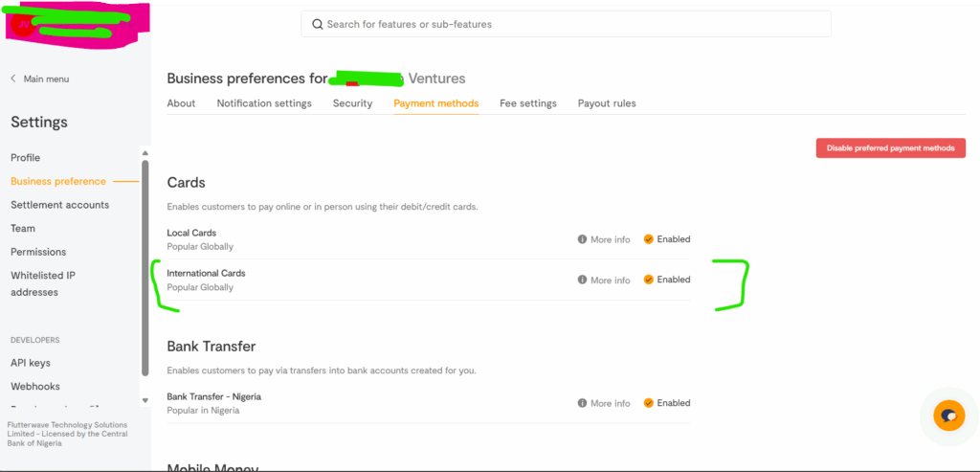This screenshot has height=472, width=980.
Task: Click the Local Cards info icon
Action: (582, 239)
